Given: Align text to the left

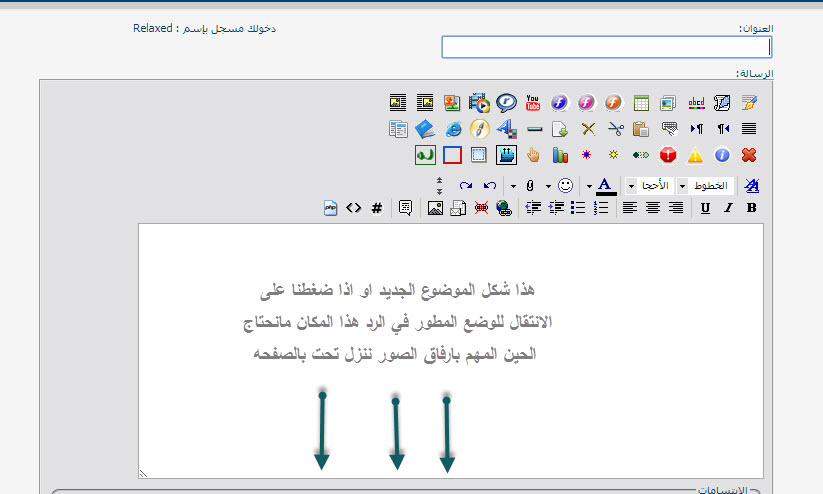Looking at the screenshot, I should pyautogui.click(x=630, y=208).
